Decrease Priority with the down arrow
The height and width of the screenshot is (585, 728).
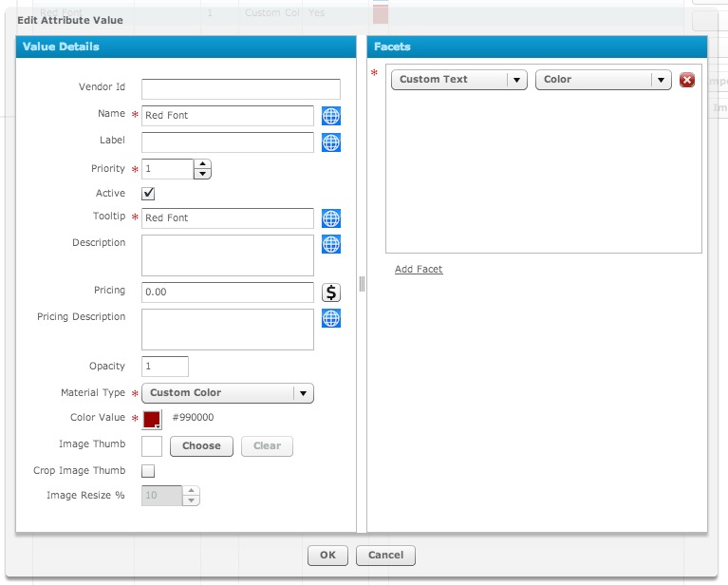tap(202, 174)
